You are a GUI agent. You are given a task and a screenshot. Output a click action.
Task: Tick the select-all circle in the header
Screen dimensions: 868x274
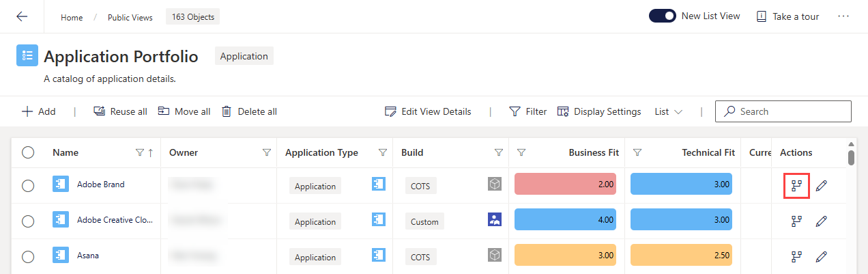click(28, 152)
